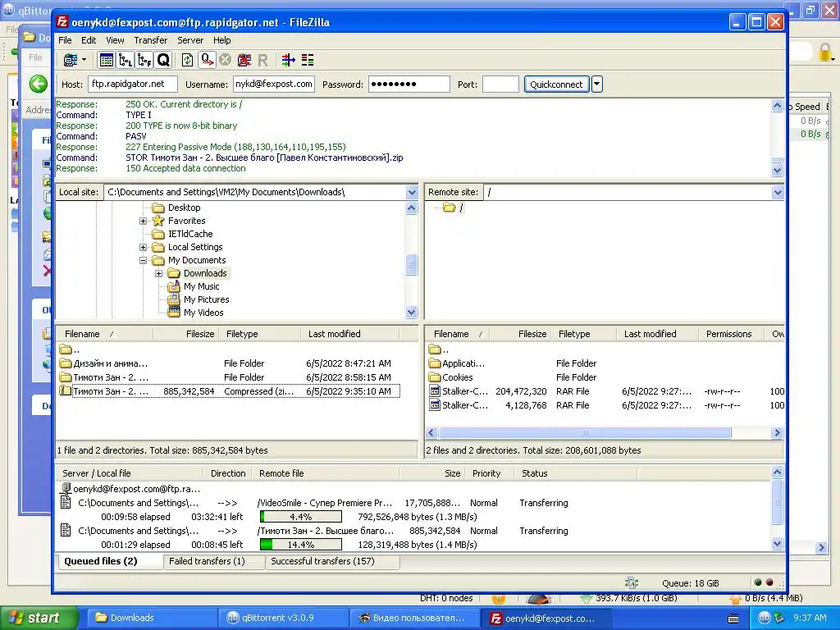Open the Site Manager icon

click(71, 60)
